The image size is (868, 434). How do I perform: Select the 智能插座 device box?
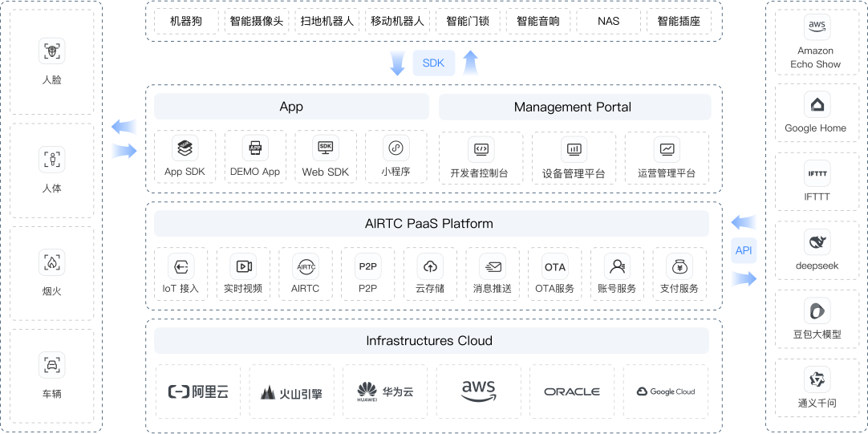point(679,22)
